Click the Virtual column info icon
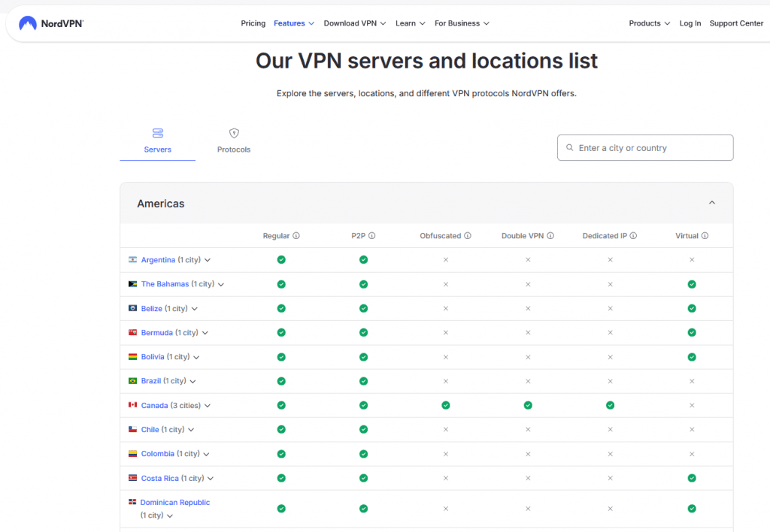The width and height of the screenshot is (770, 532). (x=705, y=236)
